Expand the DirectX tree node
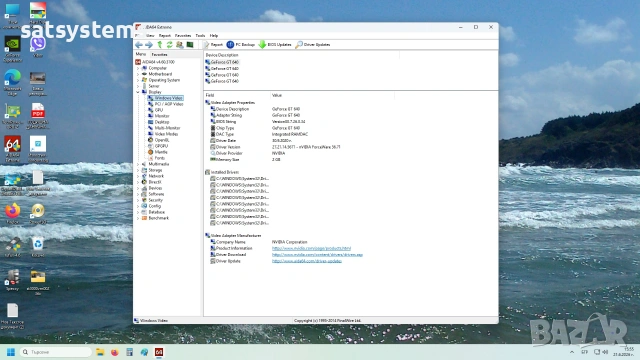 (x=138, y=182)
